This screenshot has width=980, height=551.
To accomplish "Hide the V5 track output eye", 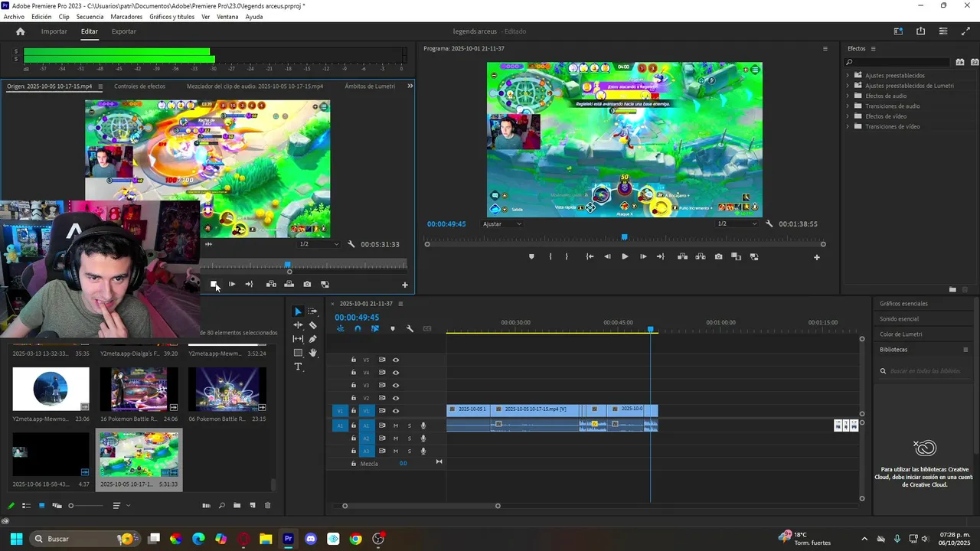I will 396,360.
